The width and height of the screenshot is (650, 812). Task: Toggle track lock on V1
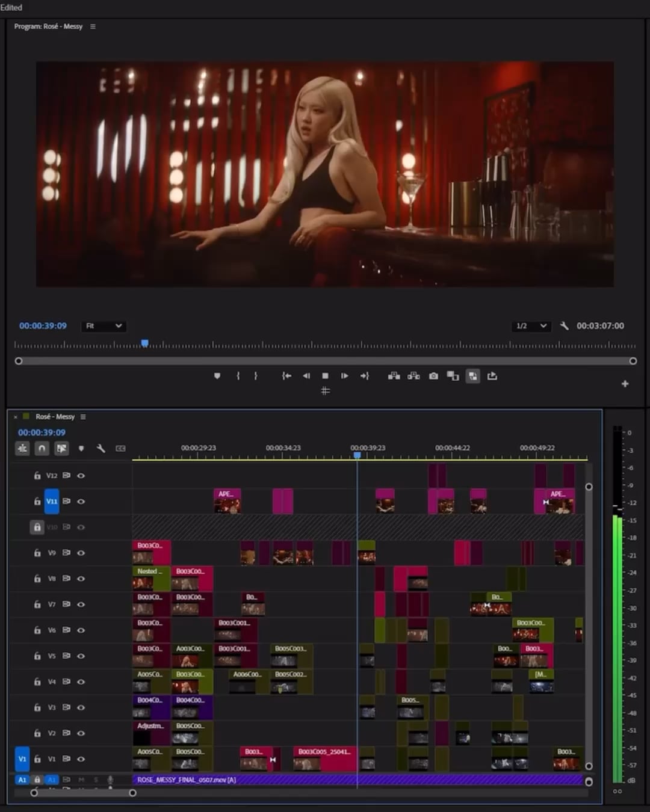(x=37, y=759)
